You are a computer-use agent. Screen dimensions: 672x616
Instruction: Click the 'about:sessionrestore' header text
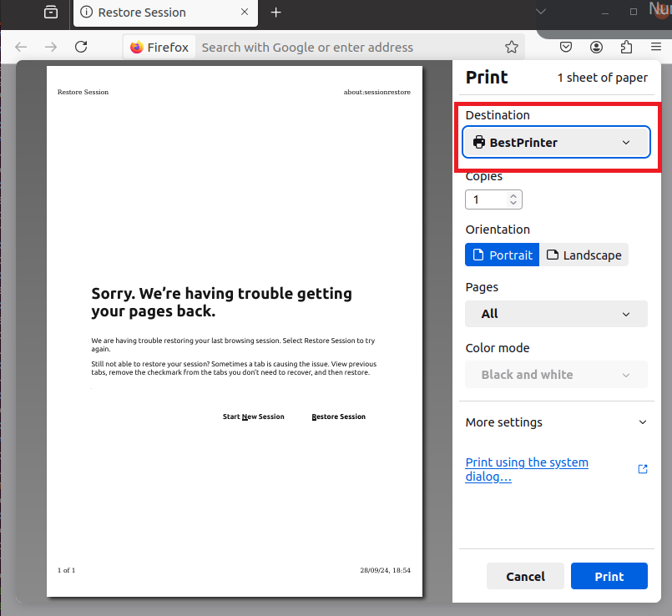point(377,92)
